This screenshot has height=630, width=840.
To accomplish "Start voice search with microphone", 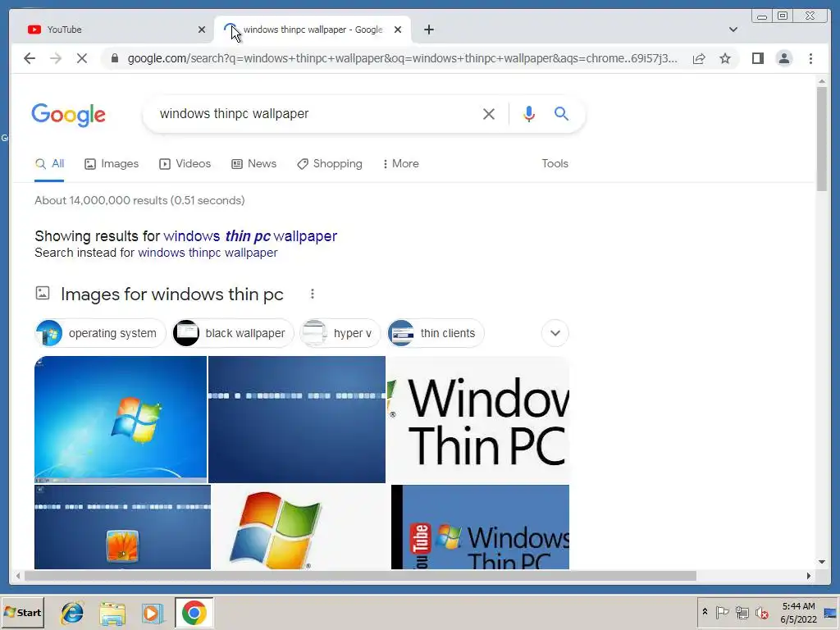I will tap(529, 113).
